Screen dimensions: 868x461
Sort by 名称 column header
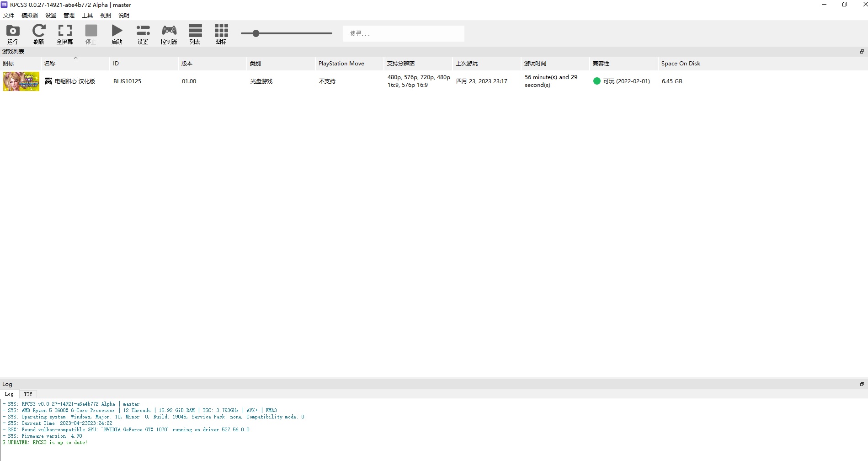click(x=75, y=64)
